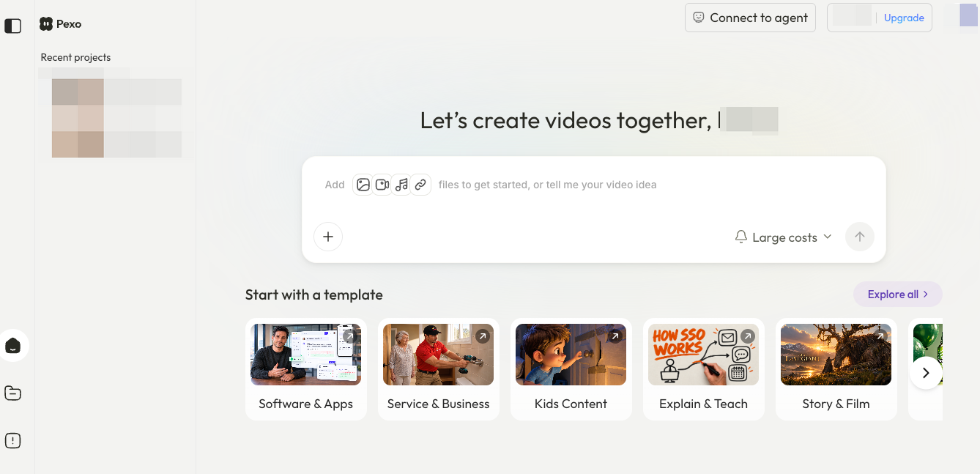Select the Story & Film template thumbnail
The image size is (980, 474).
[x=836, y=355]
